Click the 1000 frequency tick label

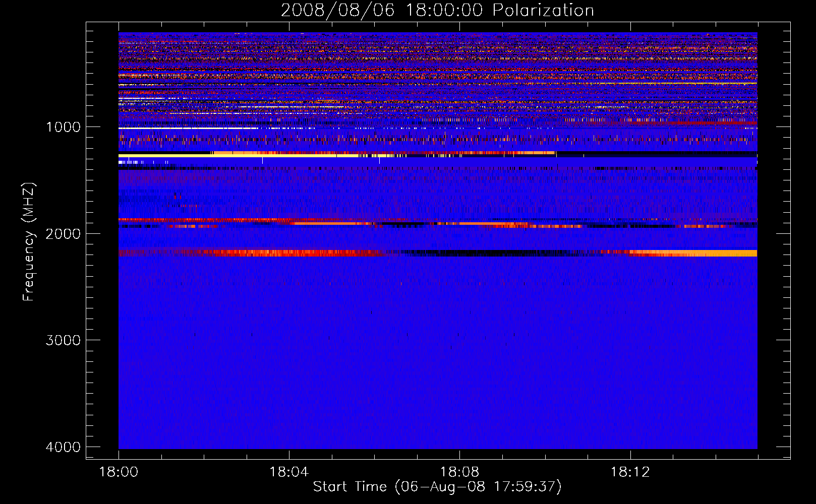point(63,127)
